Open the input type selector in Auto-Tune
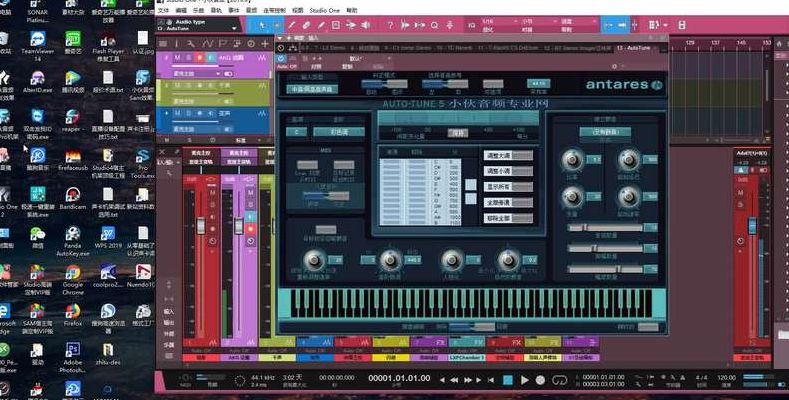Image resolution: width=789 pixels, height=400 pixels. (x=312, y=89)
